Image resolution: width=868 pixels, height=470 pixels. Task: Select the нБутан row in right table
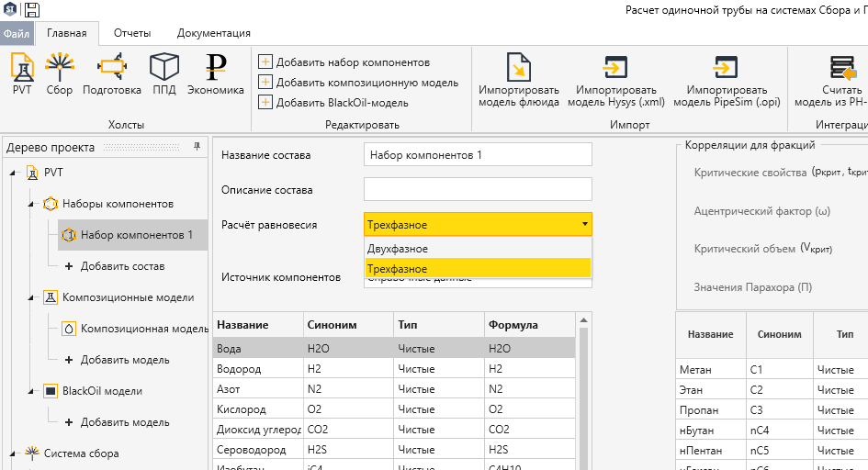click(772, 431)
